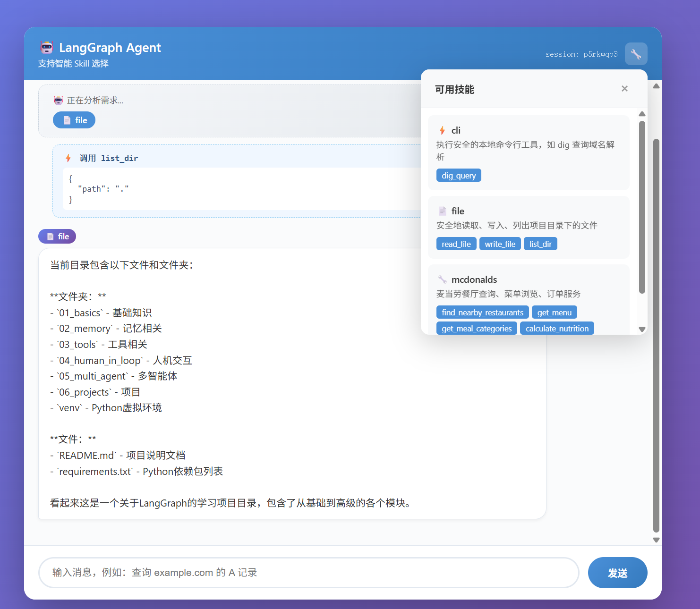
Task: Click the document icon beside file skill
Action: pos(442,211)
